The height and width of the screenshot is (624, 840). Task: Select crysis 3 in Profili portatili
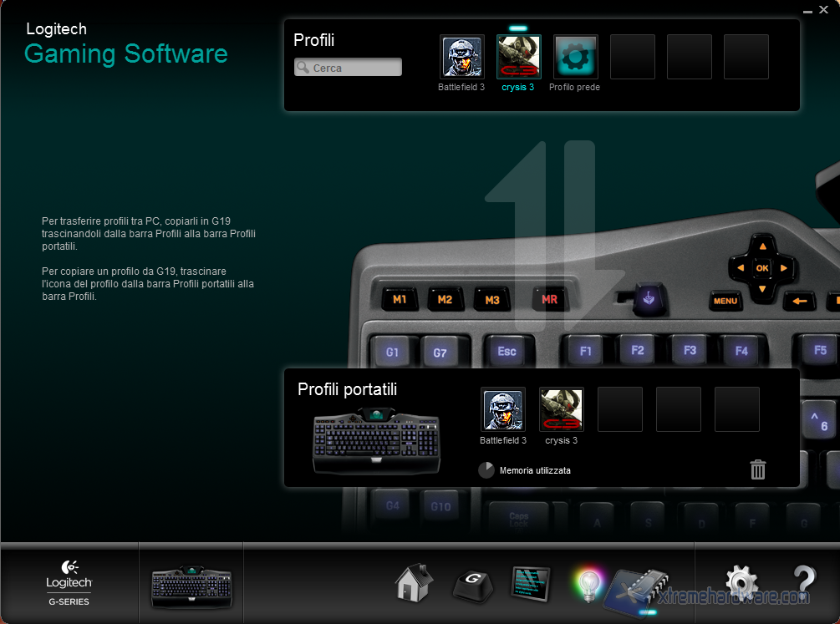[x=562, y=409]
